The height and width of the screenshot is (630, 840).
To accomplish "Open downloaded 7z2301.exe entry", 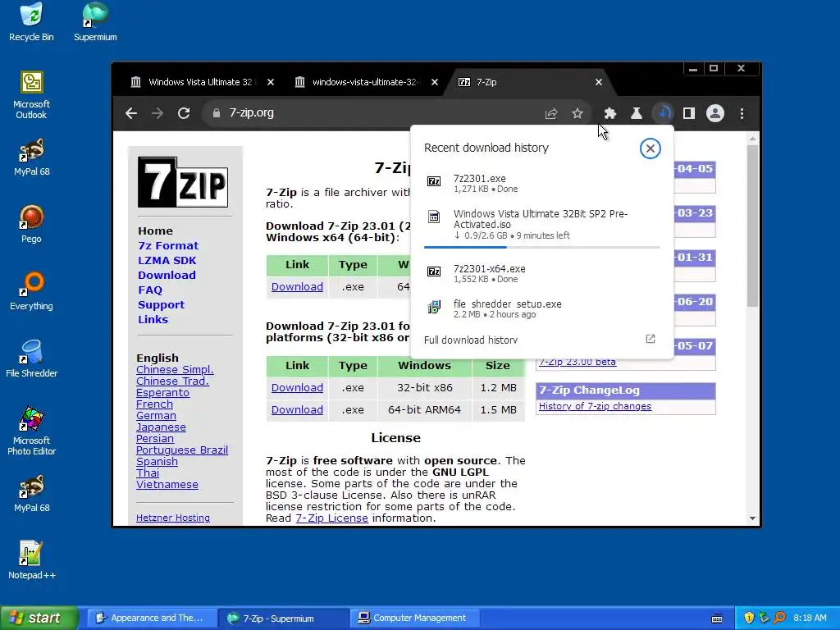I will [541, 183].
